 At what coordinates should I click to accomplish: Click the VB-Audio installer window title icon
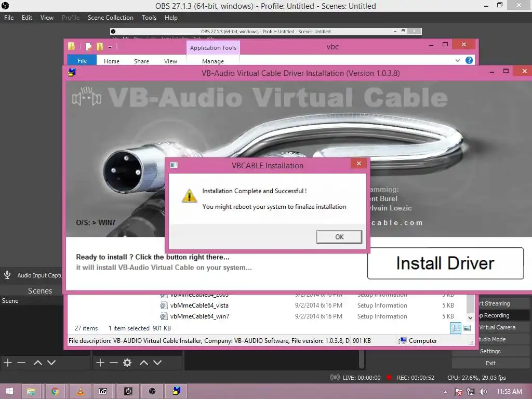pyautogui.click(x=72, y=73)
